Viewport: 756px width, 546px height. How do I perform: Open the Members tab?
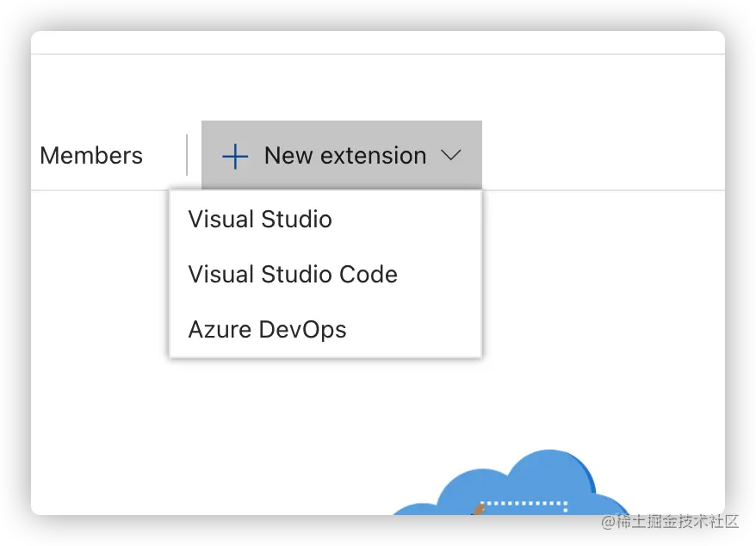pyautogui.click(x=91, y=156)
